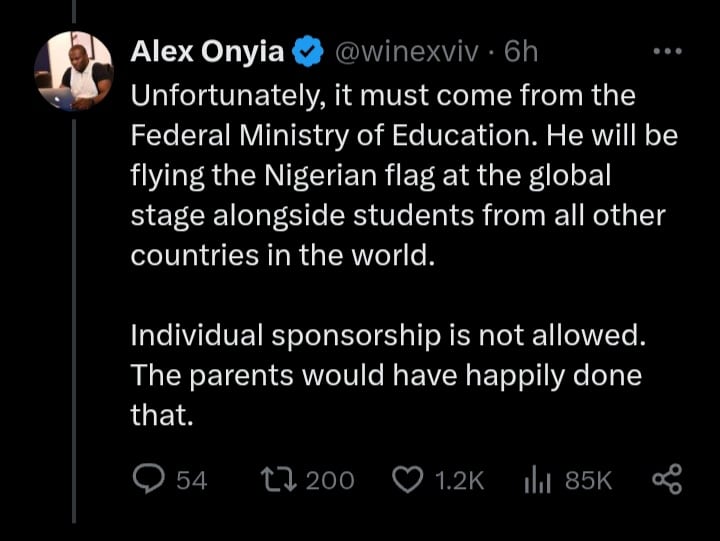
Task: Open the three-dot more options menu
Action: click(x=666, y=52)
